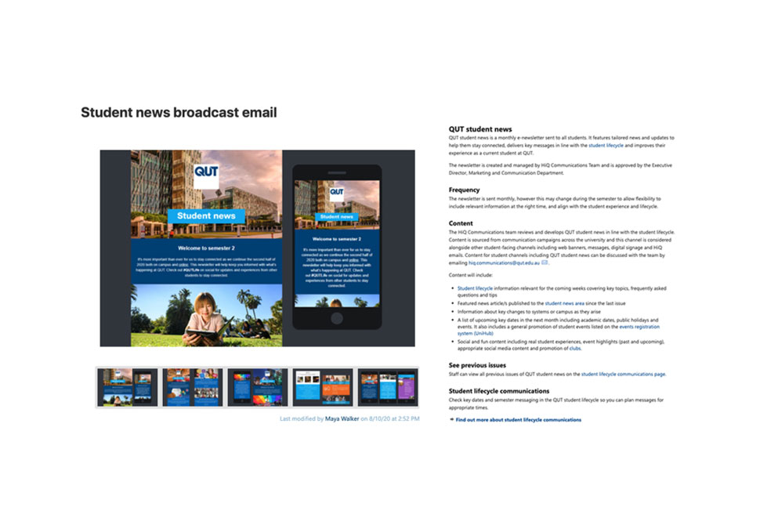The height and width of the screenshot is (532, 760).
Task: Click the blue Student news banner in preview
Action: (205, 215)
